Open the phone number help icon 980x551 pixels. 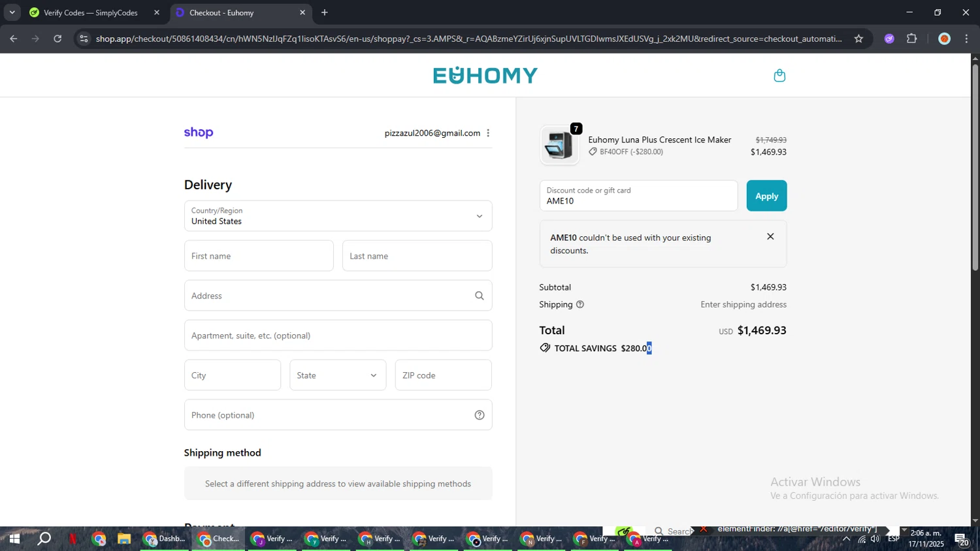[x=479, y=415]
